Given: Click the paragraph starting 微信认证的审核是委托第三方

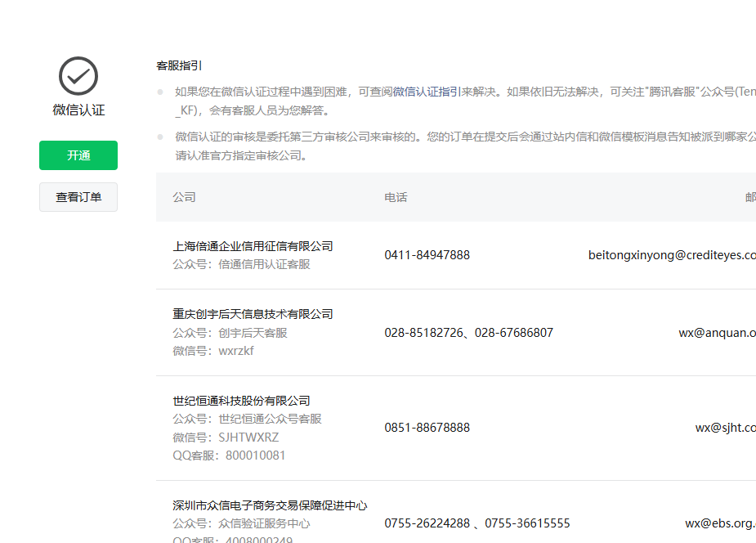Looking at the screenshot, I should point(465,146).
